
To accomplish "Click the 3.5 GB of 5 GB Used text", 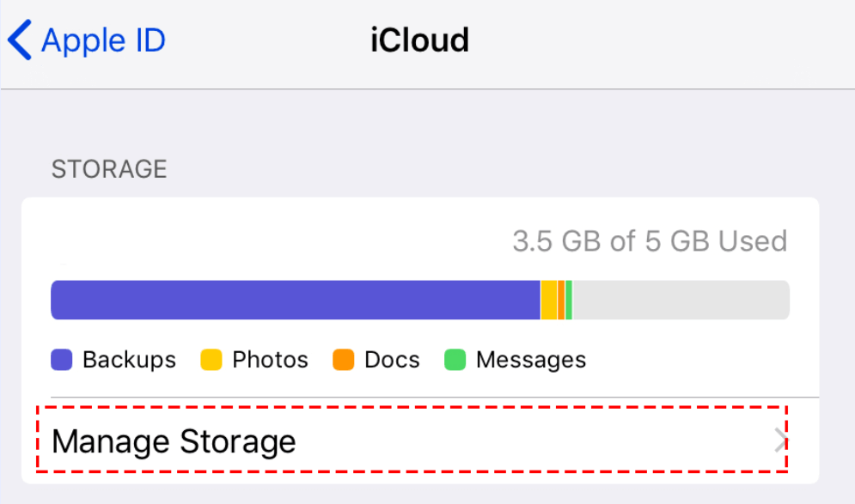I will pyautogui.click(x=650, y=241).
